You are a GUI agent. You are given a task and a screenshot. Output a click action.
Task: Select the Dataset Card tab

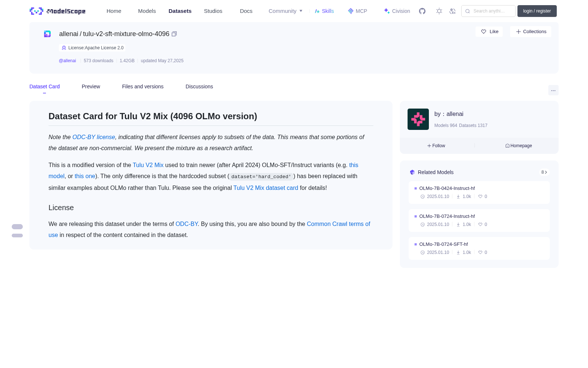pos(44,86)
